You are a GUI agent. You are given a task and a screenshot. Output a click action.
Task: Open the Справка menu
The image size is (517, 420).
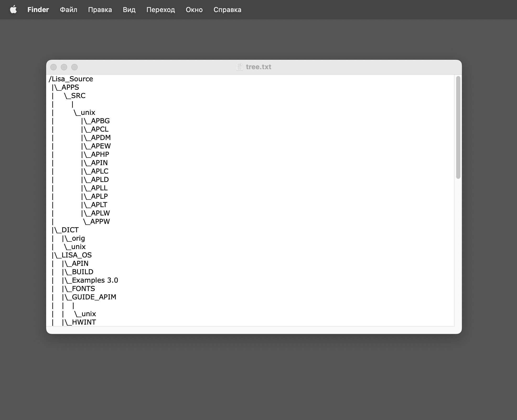click(x=227, y=10)
